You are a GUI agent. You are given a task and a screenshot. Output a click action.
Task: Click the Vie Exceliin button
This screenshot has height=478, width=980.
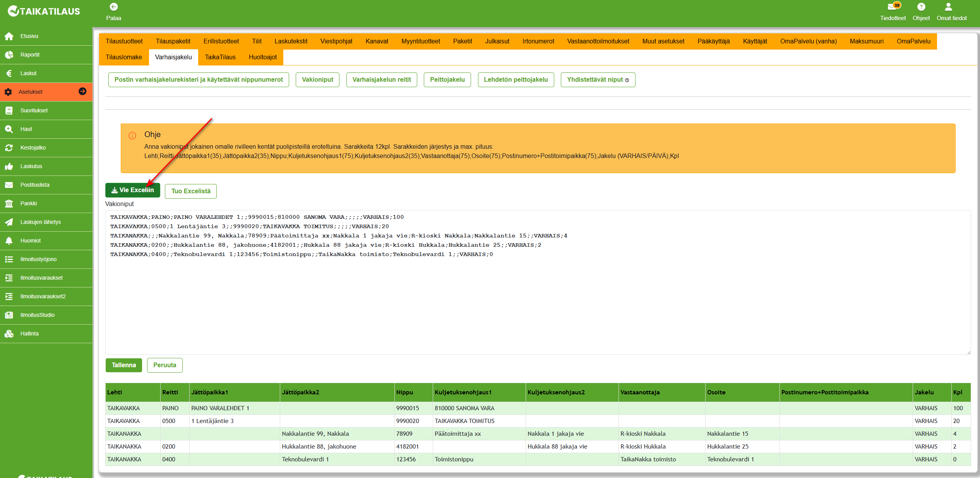132,190
